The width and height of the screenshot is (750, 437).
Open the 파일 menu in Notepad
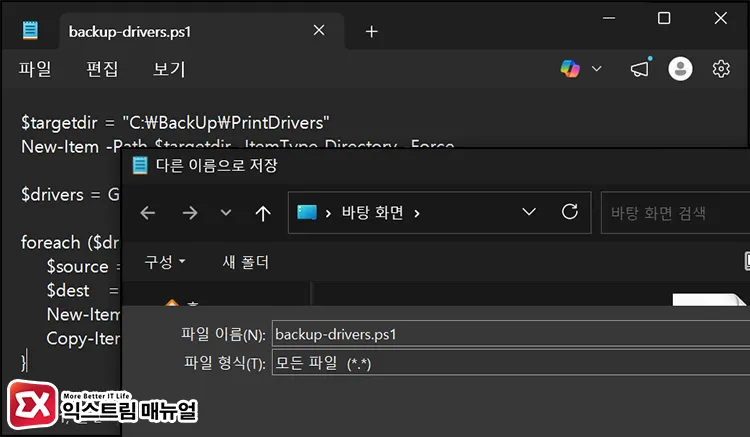coord(35,69)
